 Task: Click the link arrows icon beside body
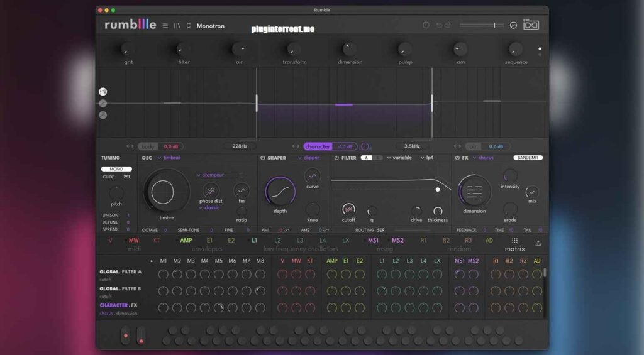click(130, 146)
